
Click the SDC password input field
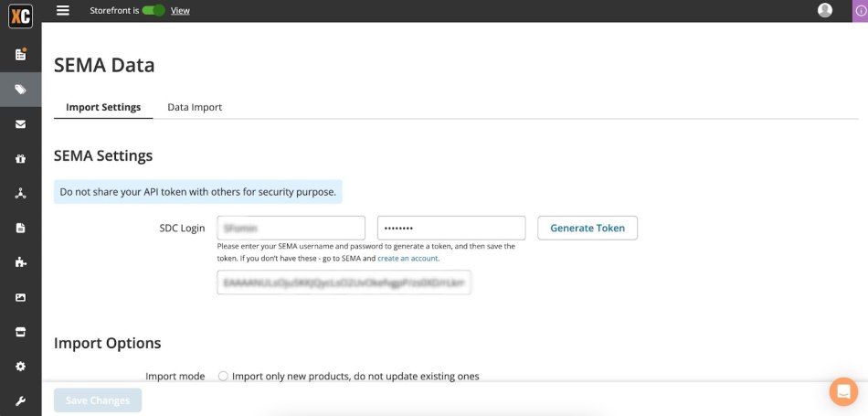tap(450, 228)
